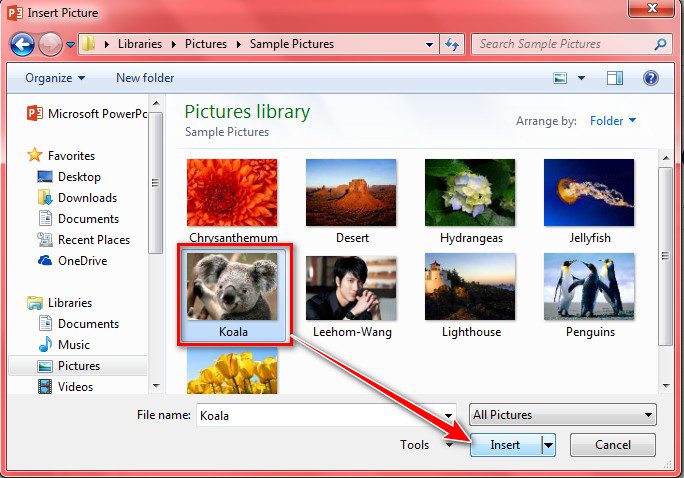Open Help with the question mark icon
The image size is (684, 478).
pyautogui.click(x=650, y=79)
